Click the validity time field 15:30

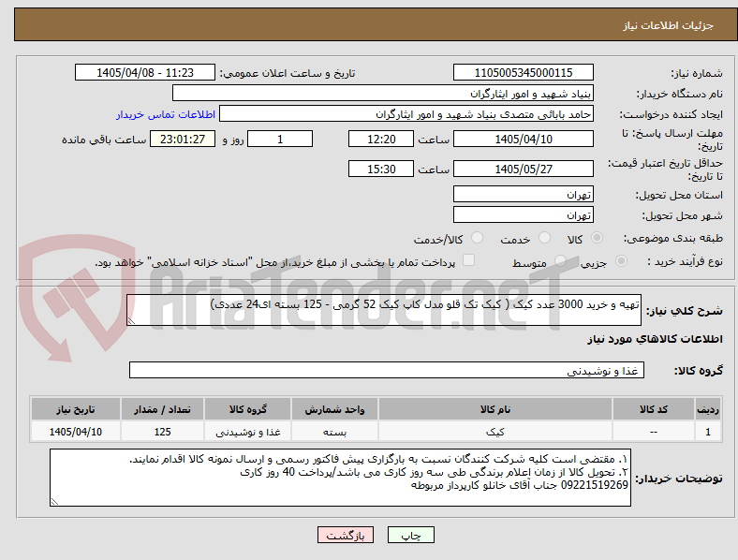point(381,169)
